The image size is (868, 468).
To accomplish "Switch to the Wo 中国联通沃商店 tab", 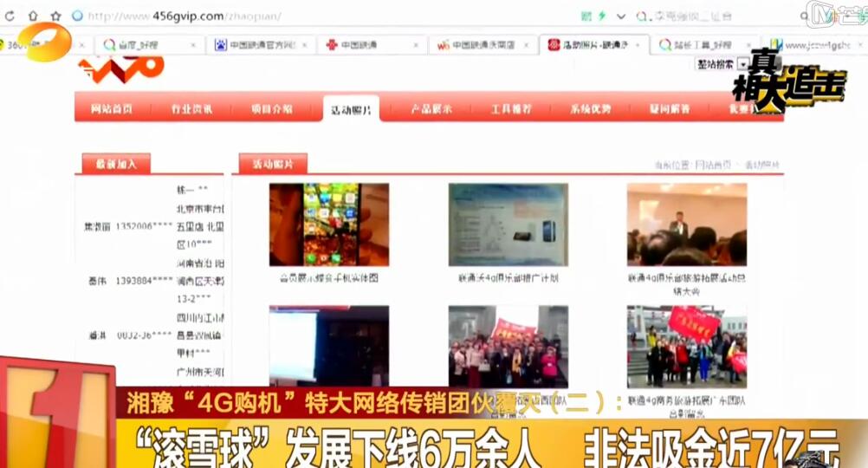I will [x=483, y=45].
